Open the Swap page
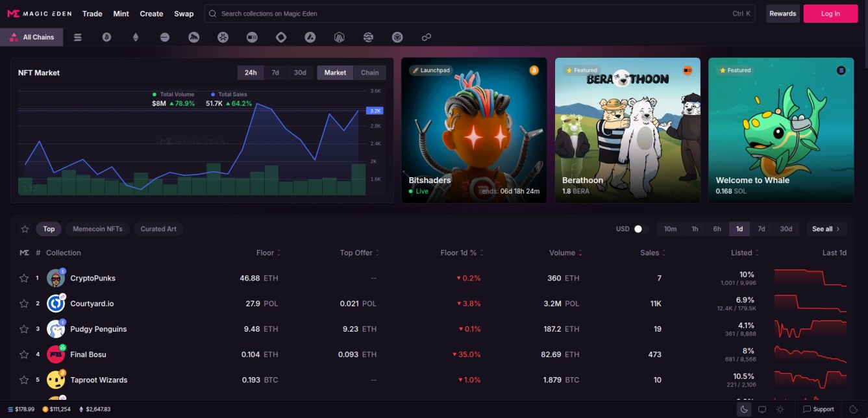Screen dimensions: 868x418 point(184,14)
